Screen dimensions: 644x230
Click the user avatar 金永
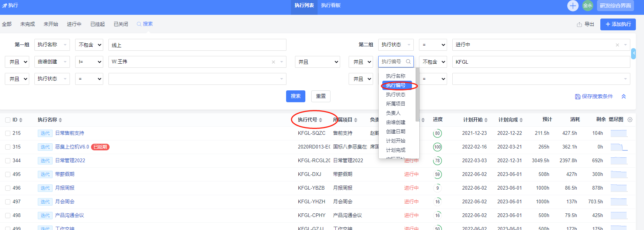(587, 6)
